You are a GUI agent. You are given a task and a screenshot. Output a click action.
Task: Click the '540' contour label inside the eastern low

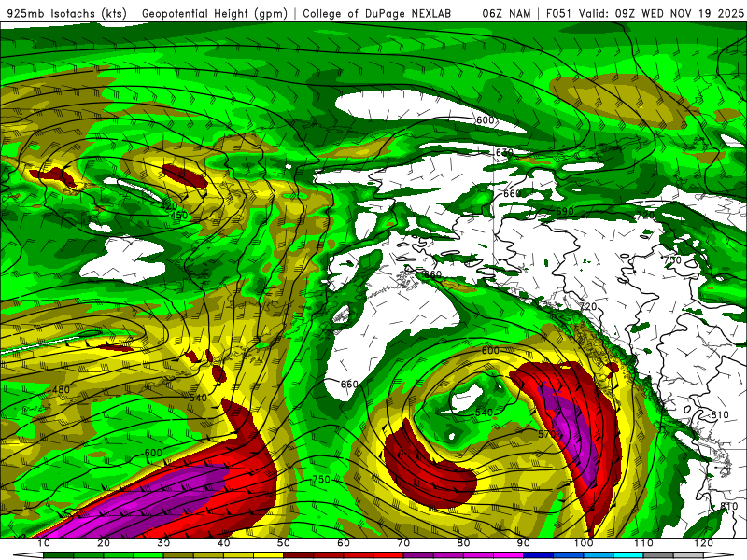point(484,413)
